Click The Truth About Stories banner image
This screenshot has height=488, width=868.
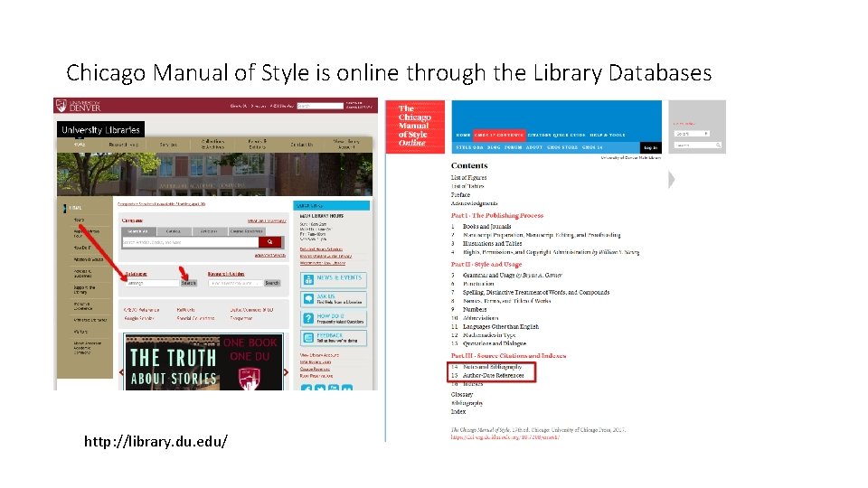pyautogui.click(x=204, y=361)
